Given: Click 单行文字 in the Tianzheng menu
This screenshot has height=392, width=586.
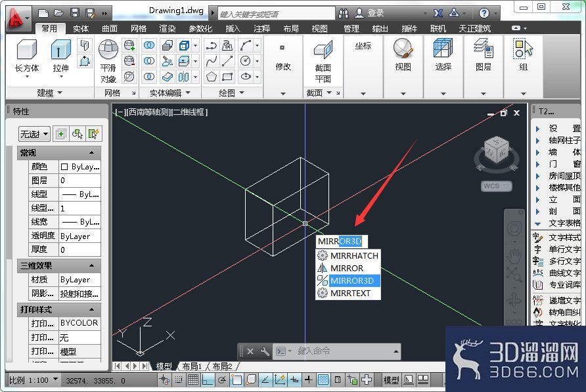Looking at the screenshot, I should click(x=557, y=250).
